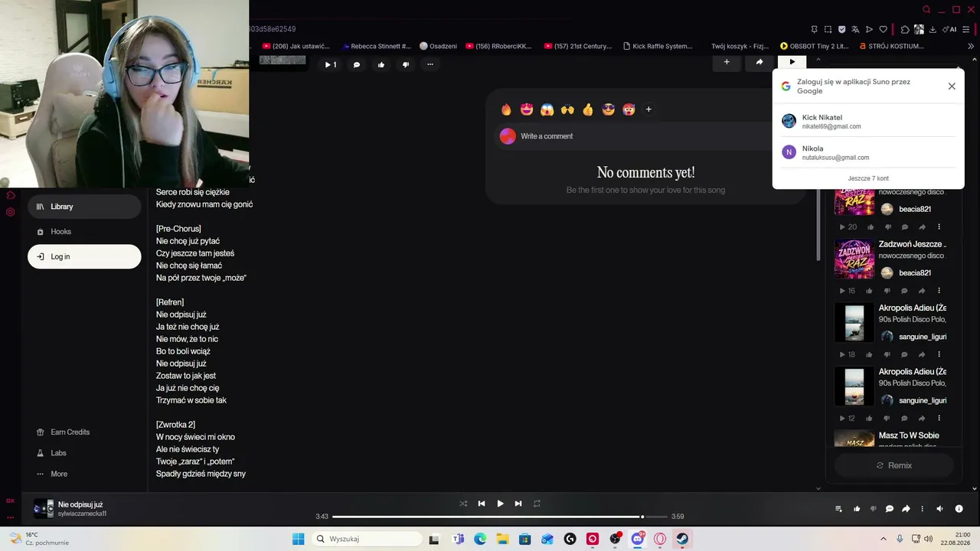Mute the player volume

pos(939,509)
